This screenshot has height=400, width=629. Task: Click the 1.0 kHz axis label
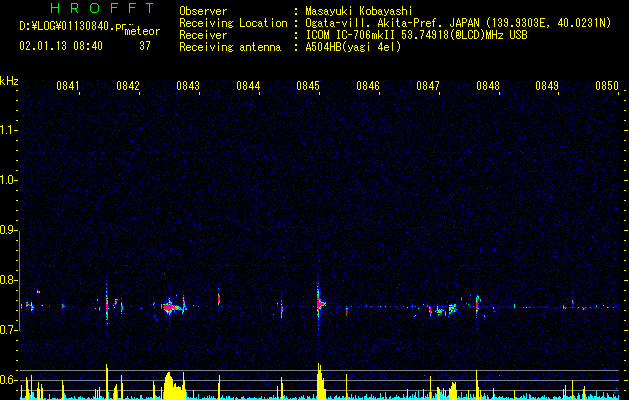[8, 180]
